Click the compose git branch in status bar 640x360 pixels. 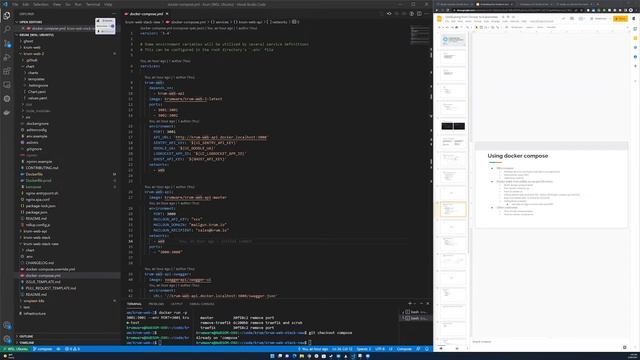43,349
